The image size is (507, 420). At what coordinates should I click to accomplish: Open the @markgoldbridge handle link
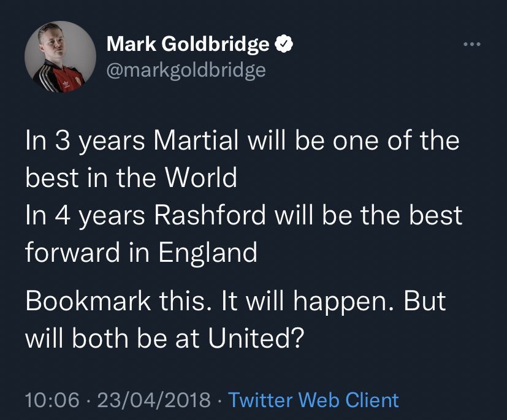[x=186, y=70]
